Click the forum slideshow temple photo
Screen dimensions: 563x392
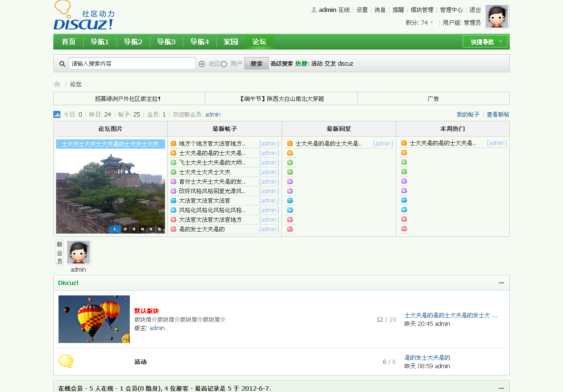pyautogui.click(x=111, y=187)
